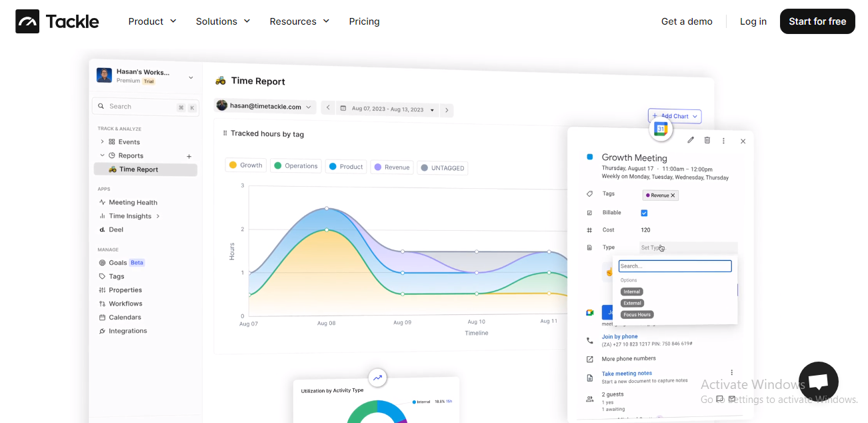The height and width of the screenshot is (423, 868).
Task: Open the chat support bubble
Action: point(818,382)
